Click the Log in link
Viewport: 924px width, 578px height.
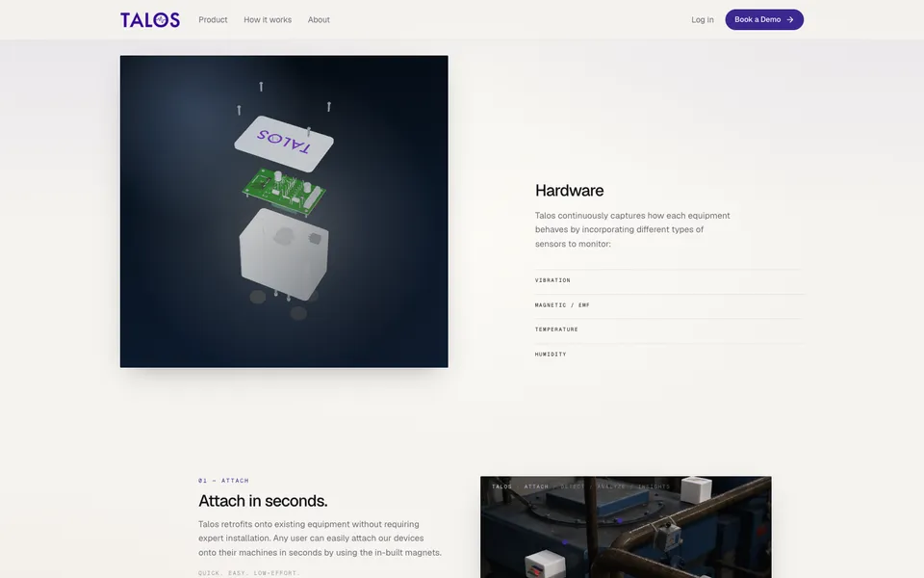coord(703,19)
